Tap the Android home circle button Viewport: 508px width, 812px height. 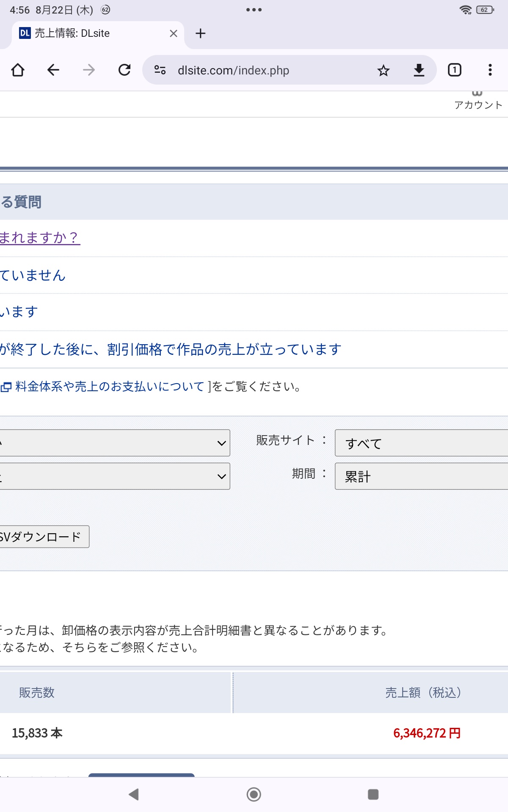[254, 795]
